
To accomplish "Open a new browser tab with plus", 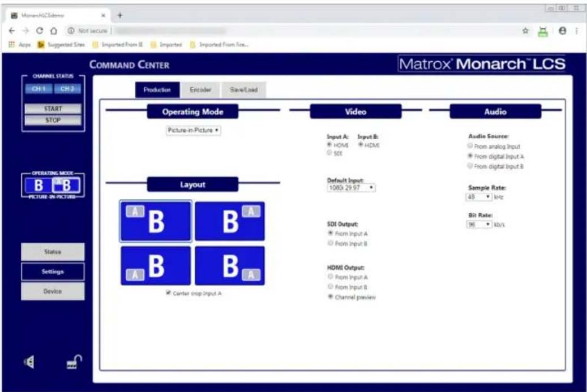I will (120, 15).
